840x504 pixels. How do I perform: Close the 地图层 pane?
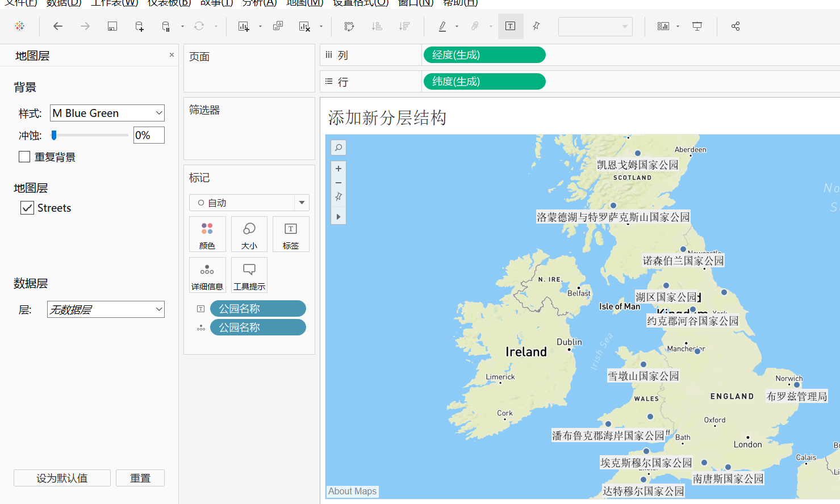(172, 55)
